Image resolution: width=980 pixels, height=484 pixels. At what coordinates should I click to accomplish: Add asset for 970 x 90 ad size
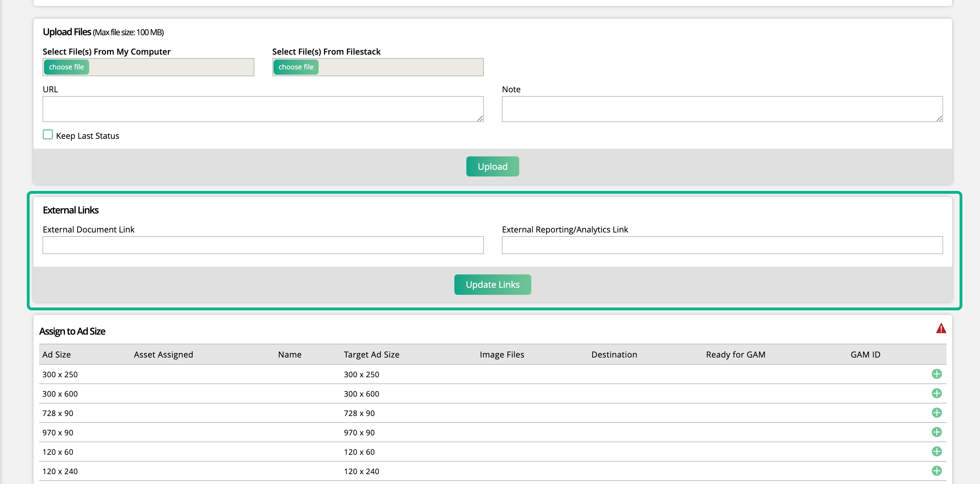tap(936, 432)
